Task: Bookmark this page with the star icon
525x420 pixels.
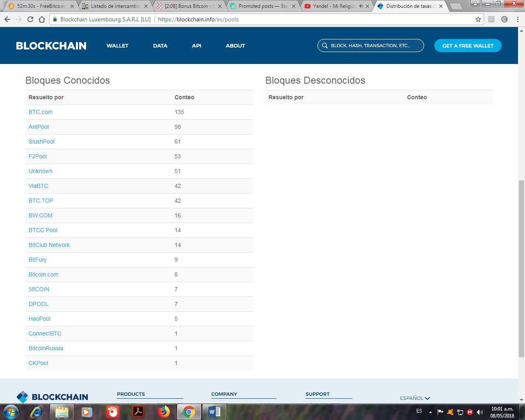Action: [x=478, y=19]
